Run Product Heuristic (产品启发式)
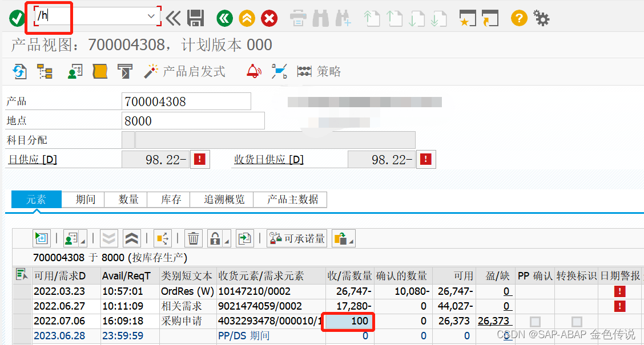The height and width of the screenshot is (345, 644). pyautogui.click(x=185, y=71)
